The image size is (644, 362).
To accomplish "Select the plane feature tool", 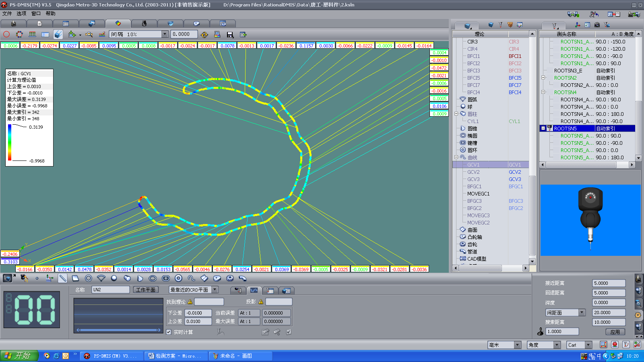I will coord(75,278).
